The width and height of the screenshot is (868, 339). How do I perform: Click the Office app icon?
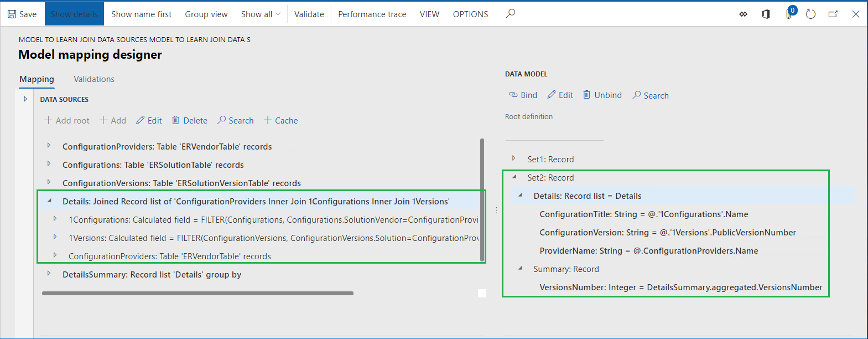(766, 14)
